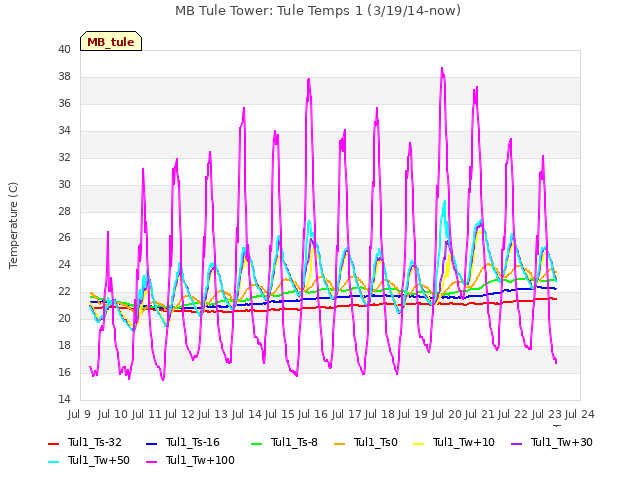Image resolution: width=640 pixels, height=480 pixels.
Task: Click the Jul 12 x-axis label
Action: point(180,415)
